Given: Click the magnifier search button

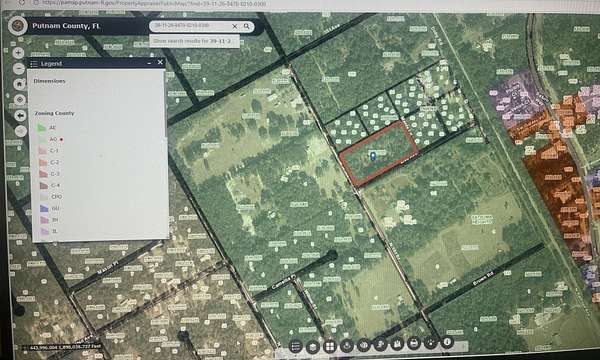Looking at the screenshot, I should point(247,26).
